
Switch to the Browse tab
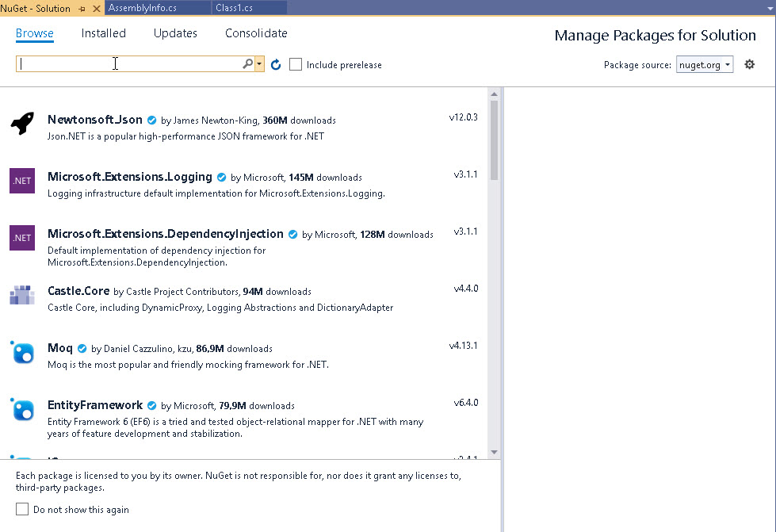[x=35, y=33]
